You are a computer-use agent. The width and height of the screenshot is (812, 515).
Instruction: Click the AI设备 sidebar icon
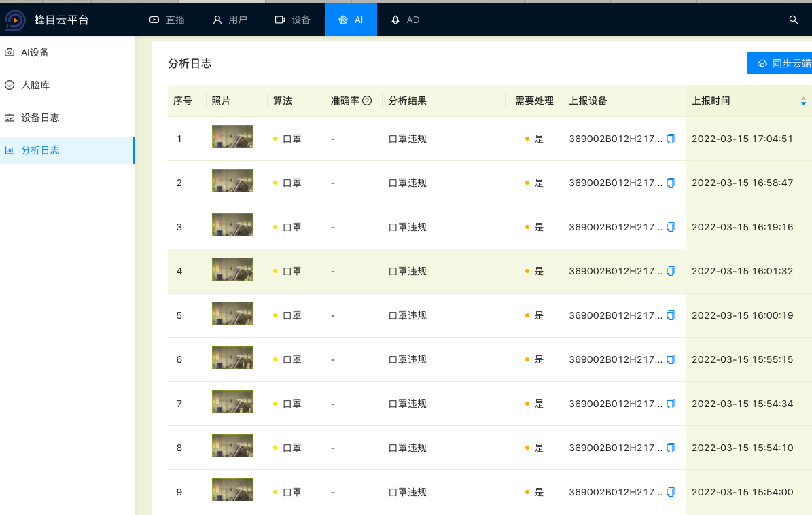point(10,52)
